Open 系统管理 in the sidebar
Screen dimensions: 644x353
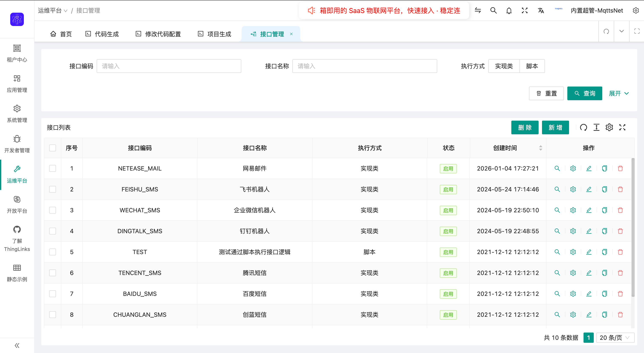[17, 114]
